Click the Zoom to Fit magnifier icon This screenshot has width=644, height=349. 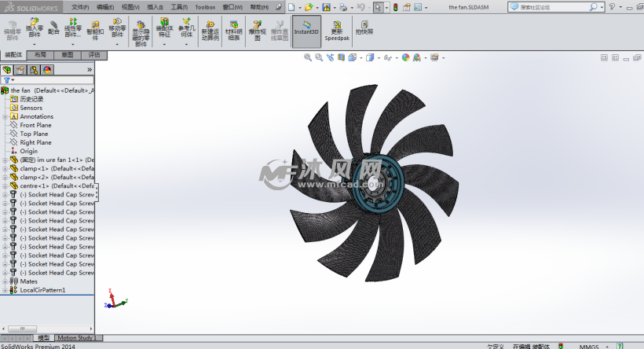[308, 57]
